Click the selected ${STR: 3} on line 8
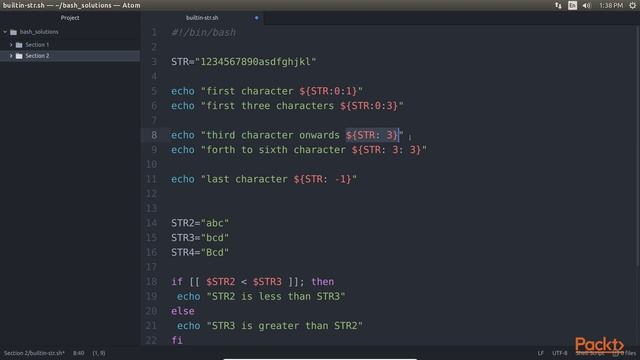 tap(372, 135)
